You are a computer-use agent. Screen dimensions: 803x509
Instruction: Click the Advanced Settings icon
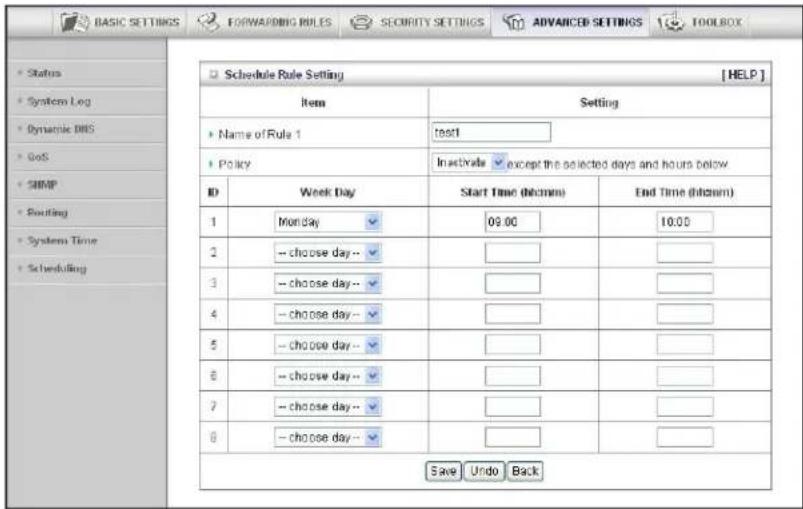click(x=513, y=22)
